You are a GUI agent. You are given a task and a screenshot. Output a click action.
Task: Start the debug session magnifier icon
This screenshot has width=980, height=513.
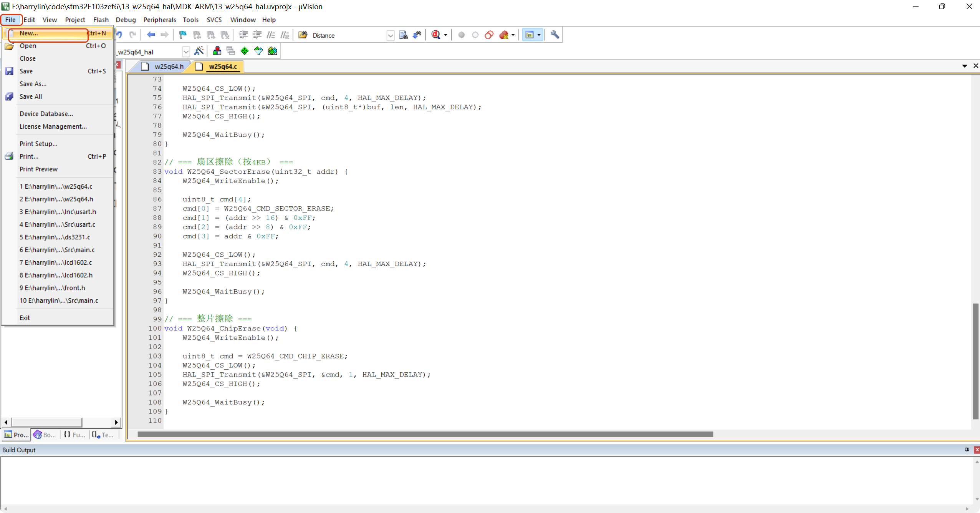(436, 35)
